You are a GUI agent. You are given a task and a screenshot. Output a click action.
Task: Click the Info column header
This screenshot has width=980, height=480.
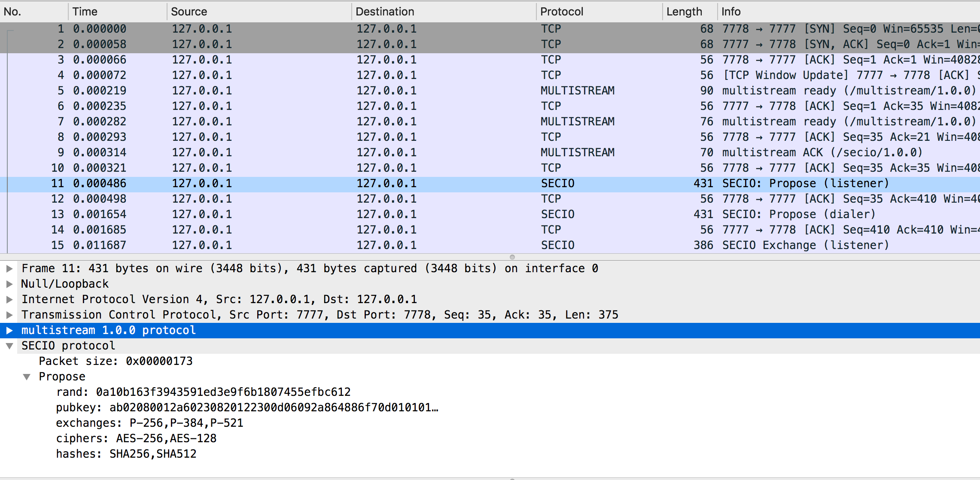click(731, 12)
